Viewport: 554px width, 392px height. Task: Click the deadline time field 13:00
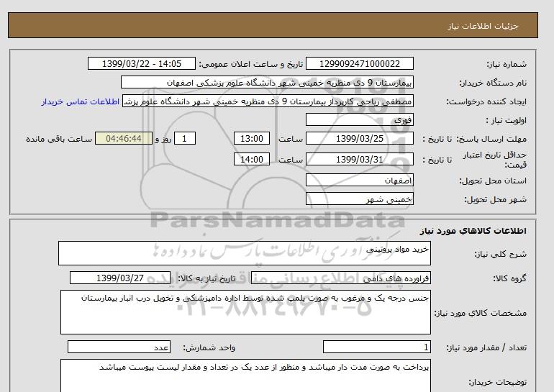[252, 138]
